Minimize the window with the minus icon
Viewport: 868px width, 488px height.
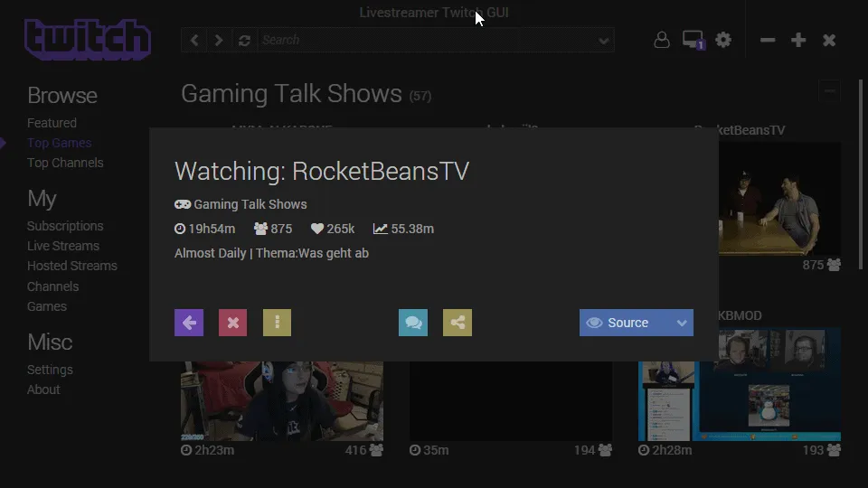click(768, 40)
